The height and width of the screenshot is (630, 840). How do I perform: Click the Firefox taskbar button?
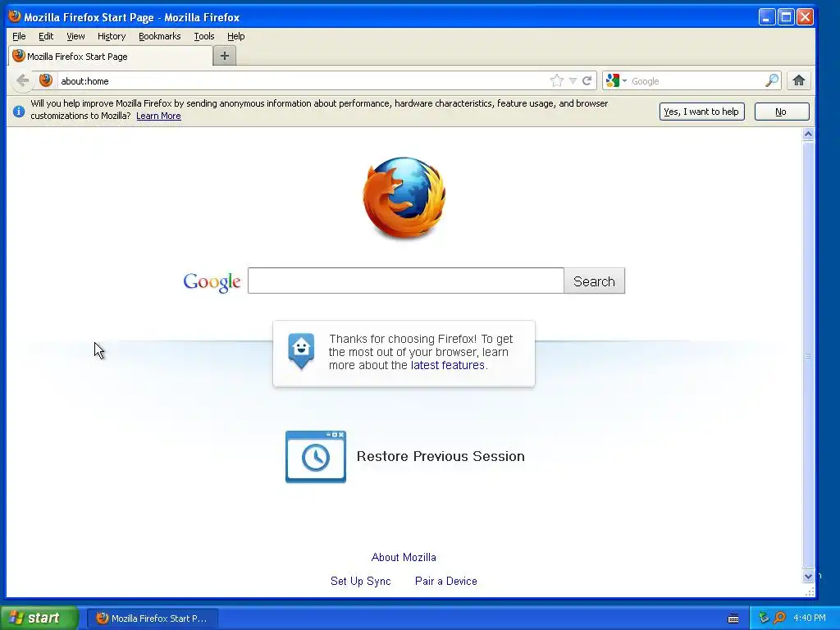(153, 619)
